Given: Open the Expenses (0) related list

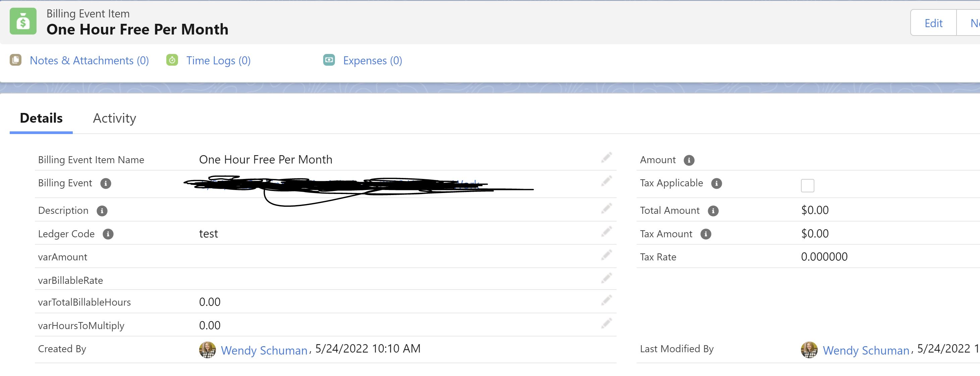Looking at the screenshot, I should (372, 60).
